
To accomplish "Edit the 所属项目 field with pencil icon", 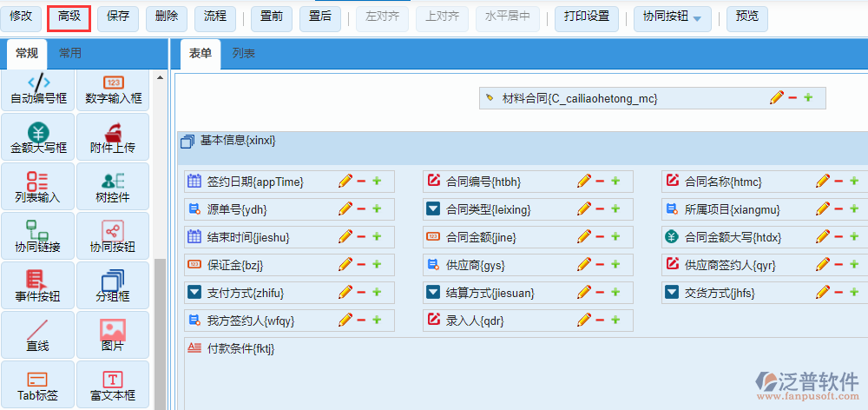I will pos(823,208).
